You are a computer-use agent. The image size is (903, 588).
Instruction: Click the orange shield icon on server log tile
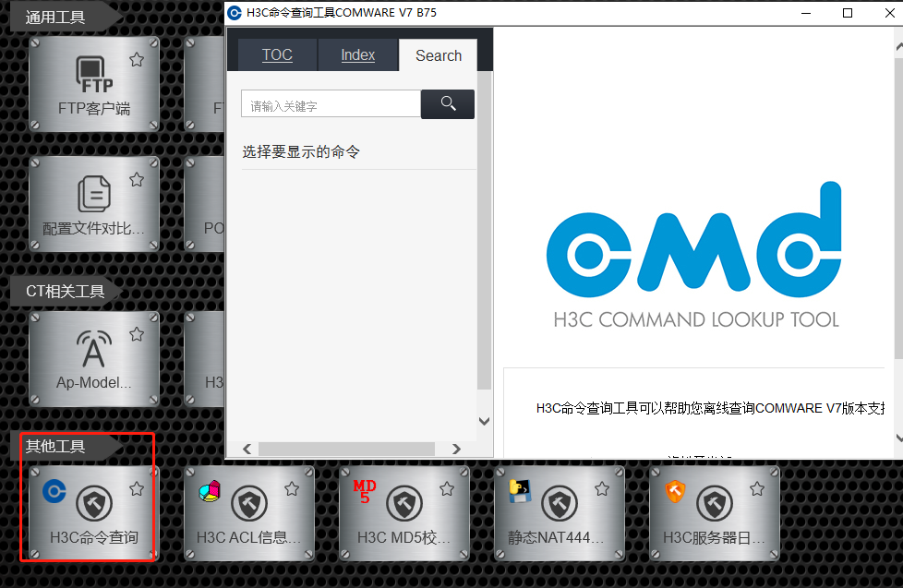point(675,491)
